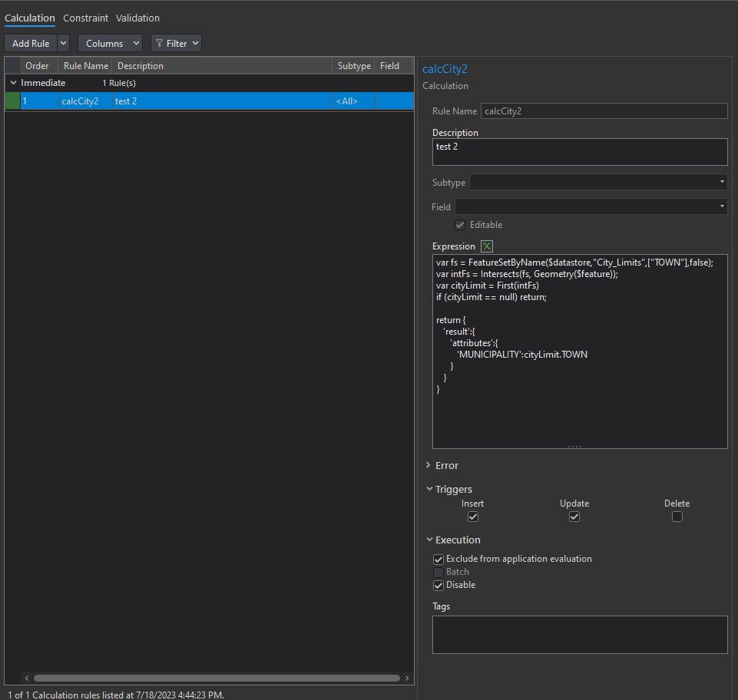Switch to the Constraint tab
The height and width of the screenshot is (700, 738).
(85, 18)
